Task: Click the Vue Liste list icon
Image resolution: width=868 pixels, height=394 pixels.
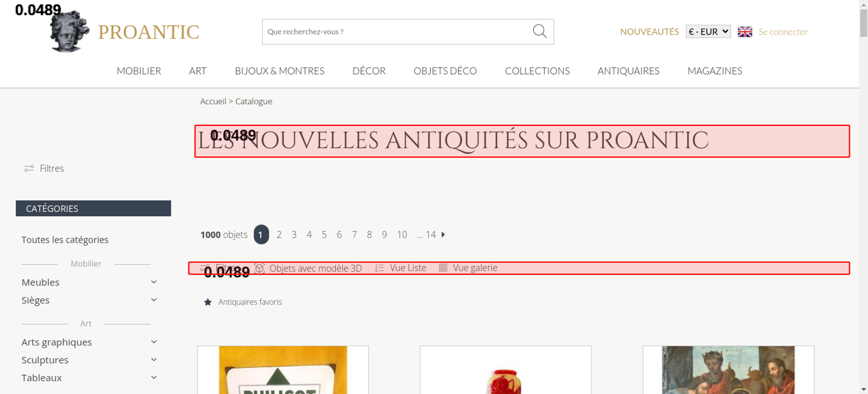Action: point(379,268)
